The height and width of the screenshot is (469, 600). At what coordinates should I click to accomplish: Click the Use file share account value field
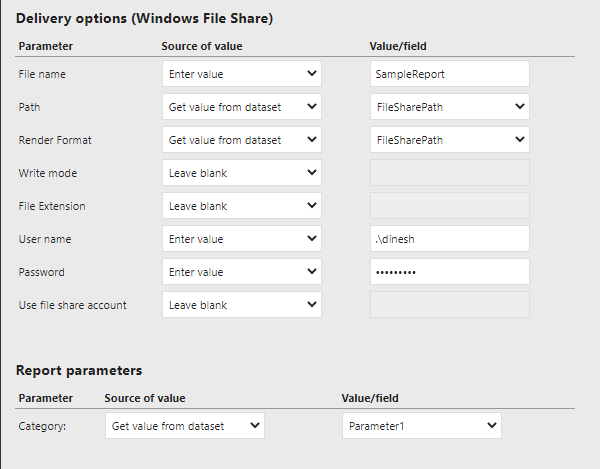tap(449, 305)
